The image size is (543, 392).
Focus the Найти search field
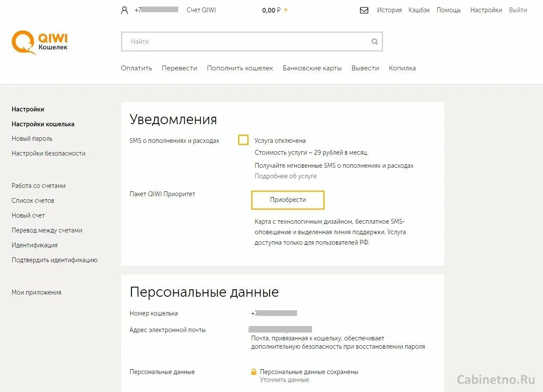click(252, 42)
